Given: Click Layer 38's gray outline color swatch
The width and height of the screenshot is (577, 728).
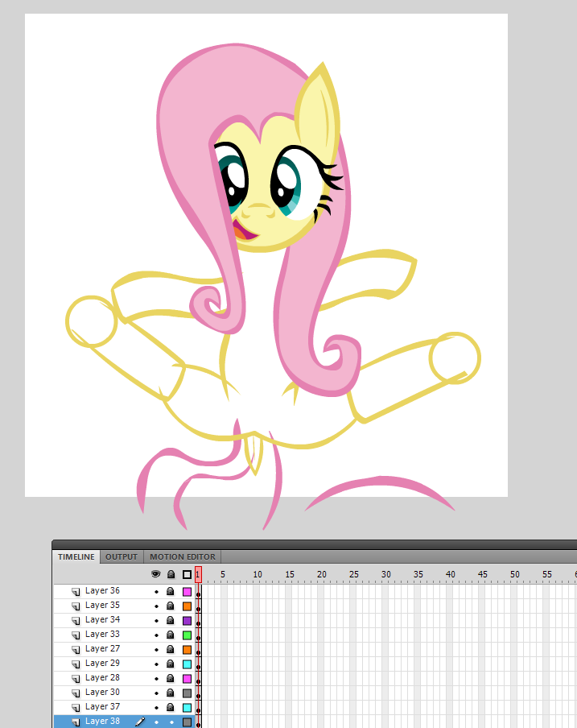Looking at the screenshot, I should 187,722.
